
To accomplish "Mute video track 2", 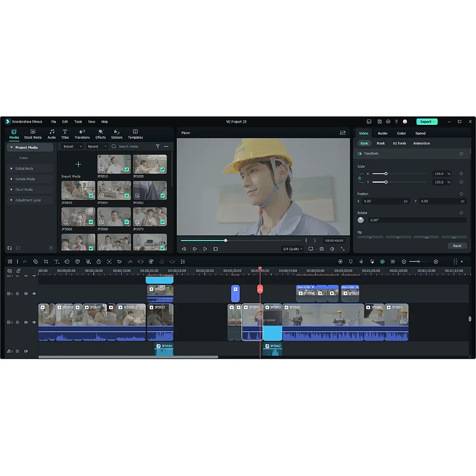I will point(26,294).
